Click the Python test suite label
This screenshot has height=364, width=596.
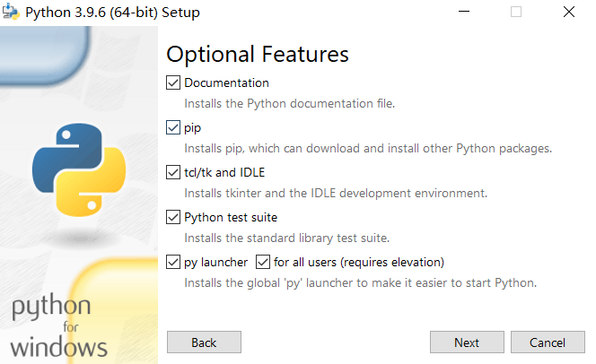231,218
